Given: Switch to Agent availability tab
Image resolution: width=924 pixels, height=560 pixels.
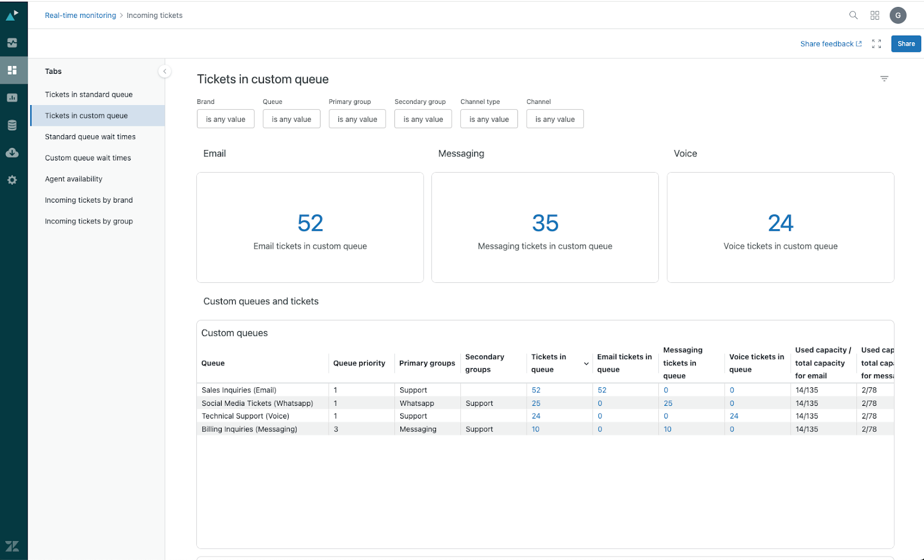Looking at the screenshot, I should coord(73,179).
